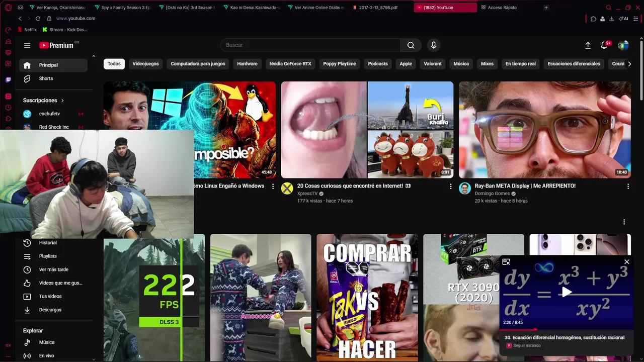Open options for Ray-Ban META Display video
The image size is (644, 362).
coord(627,187)
